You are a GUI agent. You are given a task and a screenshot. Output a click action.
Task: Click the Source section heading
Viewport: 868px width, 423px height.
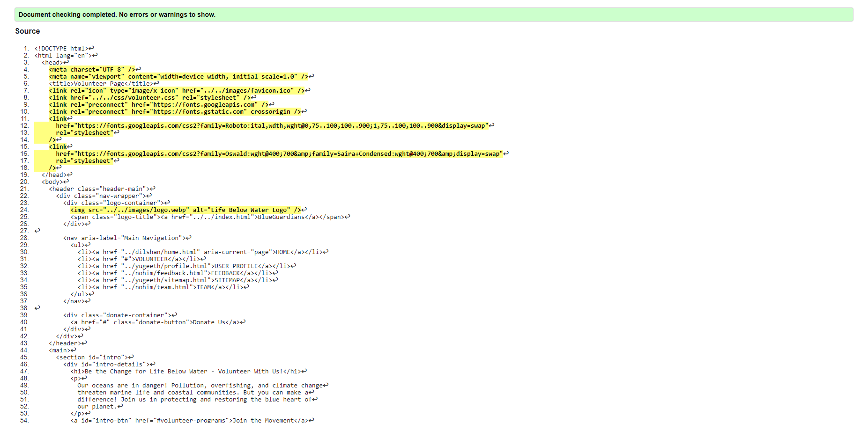pos(27,31)
